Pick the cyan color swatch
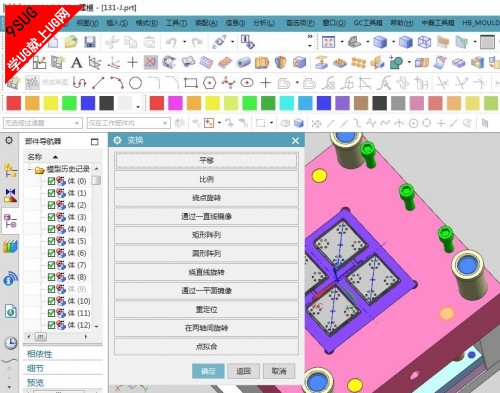This screenshot has height=393, width=500. pyautogui.click(x=287, y=103)
